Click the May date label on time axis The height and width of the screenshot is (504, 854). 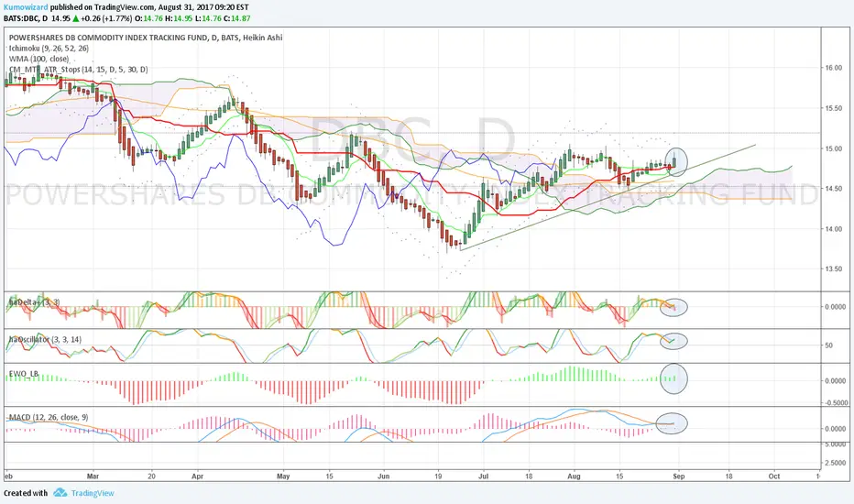click(283, 477)
